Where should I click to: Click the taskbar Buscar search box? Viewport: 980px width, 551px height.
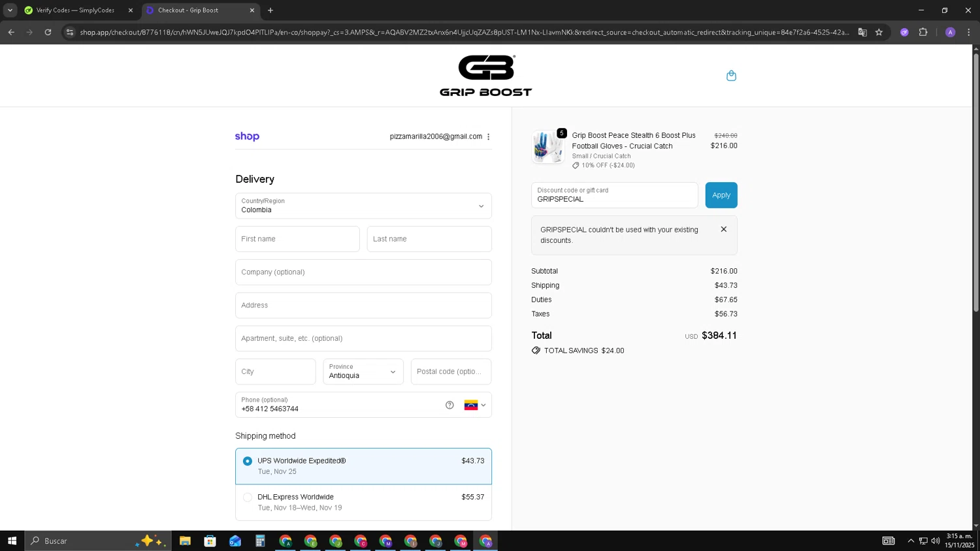98,541
